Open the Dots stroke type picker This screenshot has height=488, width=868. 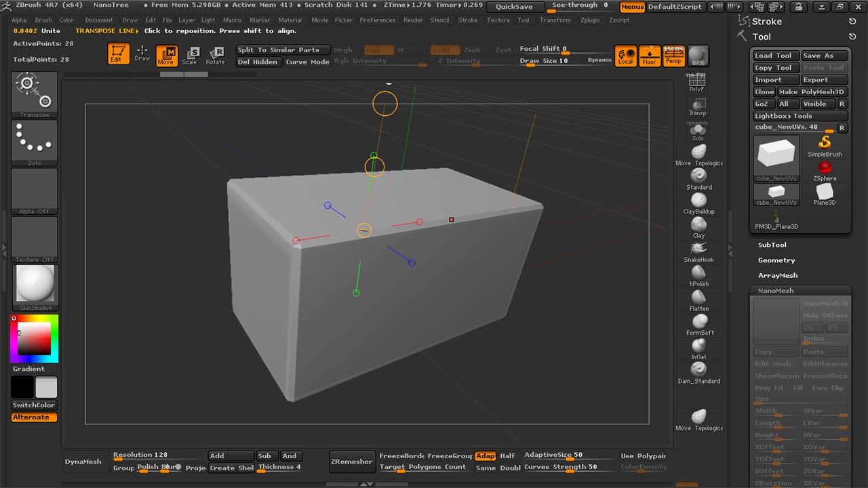point(35,143)
